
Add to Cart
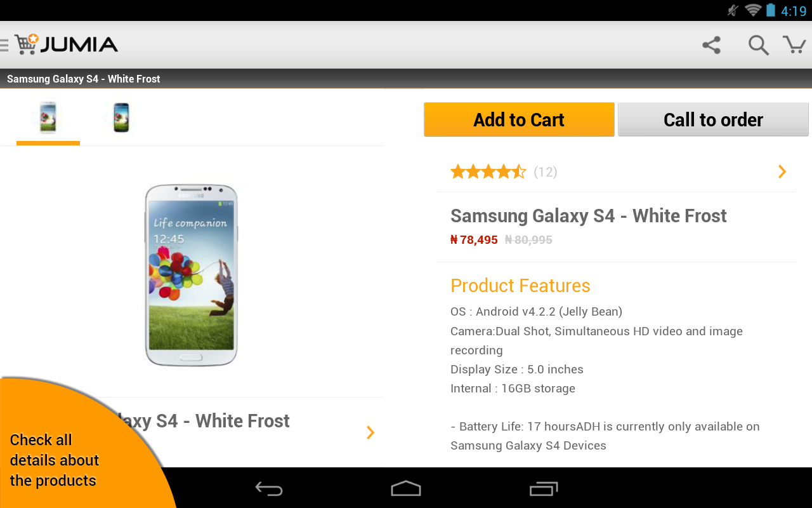pos(519,119)
